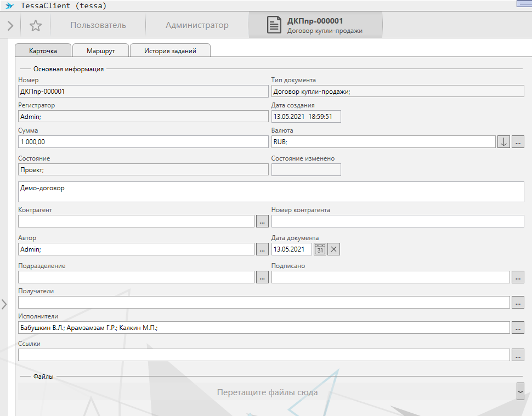The width and height of the screenshot is (532, 416).
Task: Expand the top-left navigation chevron
Action: [x=10, y=25]
